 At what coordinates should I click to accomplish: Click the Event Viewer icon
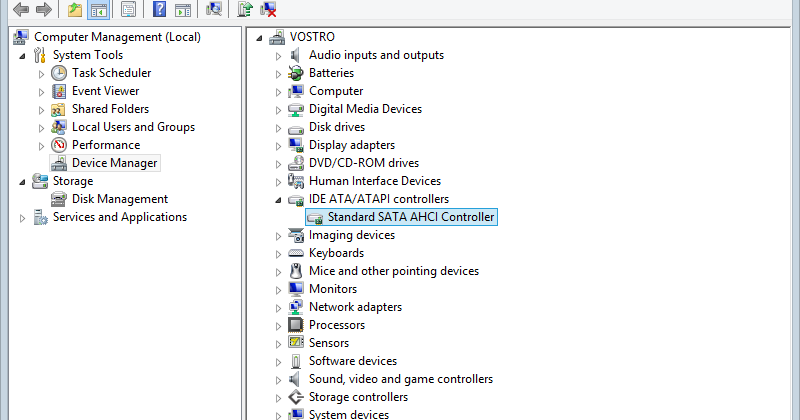click(x=59, y=91)
